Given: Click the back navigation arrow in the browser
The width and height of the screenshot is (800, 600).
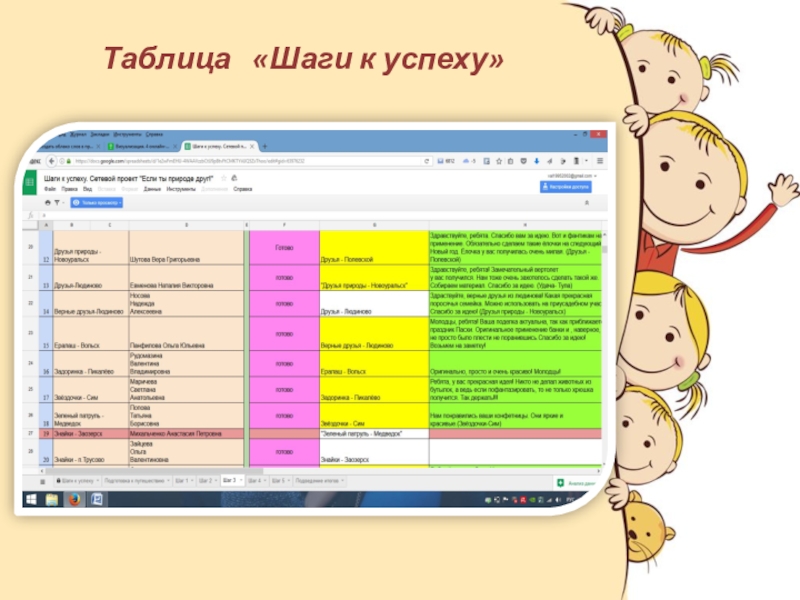Looking at the screenshot, I should [53, 159].
